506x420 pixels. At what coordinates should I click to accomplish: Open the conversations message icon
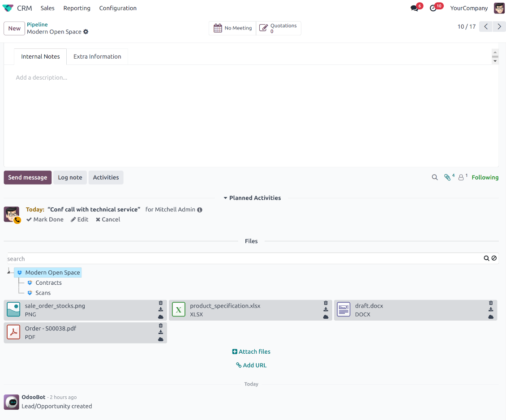click(x=414, y=8)
